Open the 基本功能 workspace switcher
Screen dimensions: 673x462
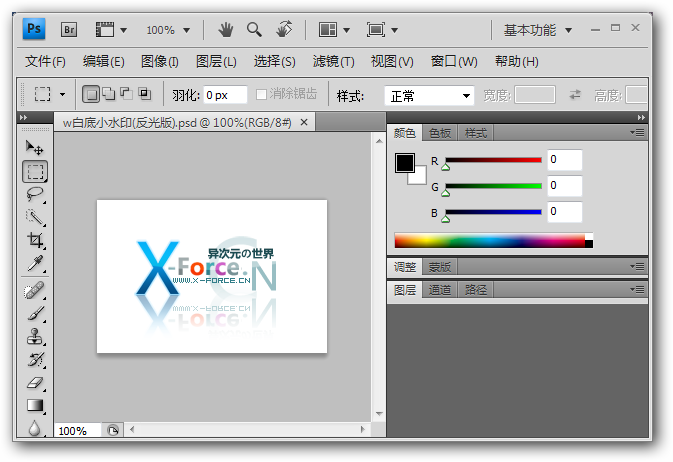(537, 30)
